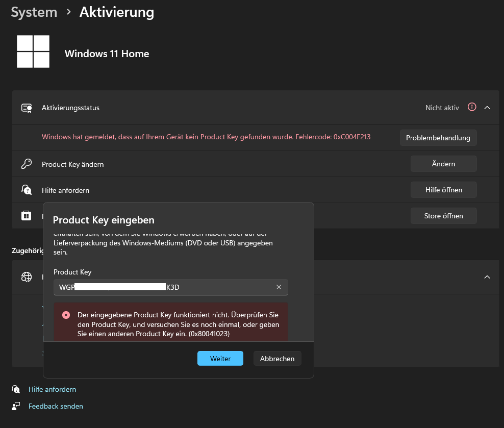Click Ändern to change product key
504x428 pixels.
(x=443, y=164)
